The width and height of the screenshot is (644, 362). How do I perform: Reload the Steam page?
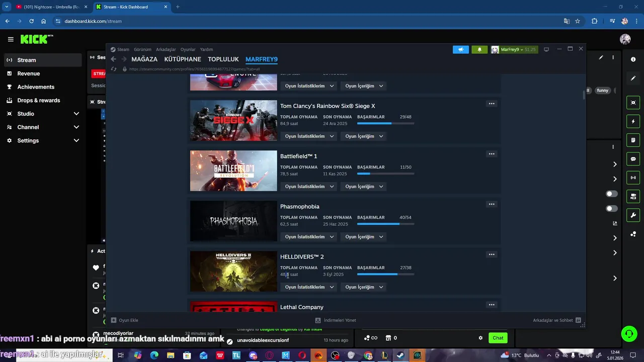point(114,69)
